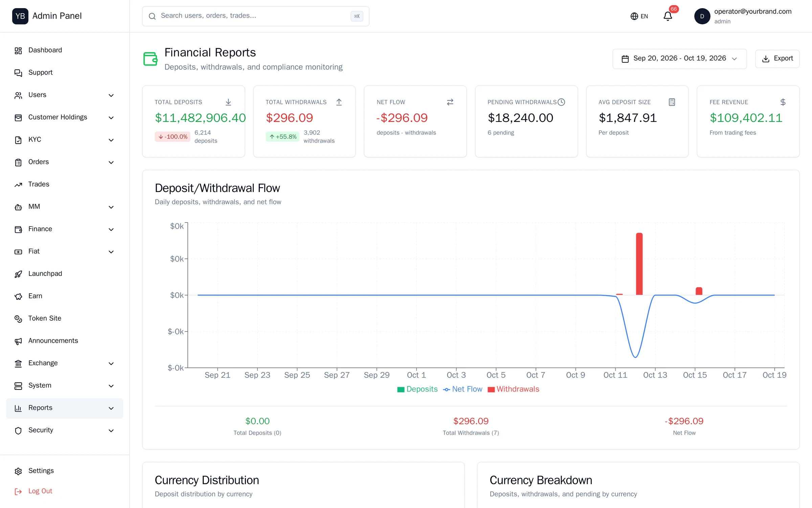Click the Earn piggy bank icon

pyautogui.click(x=18, y=296)
